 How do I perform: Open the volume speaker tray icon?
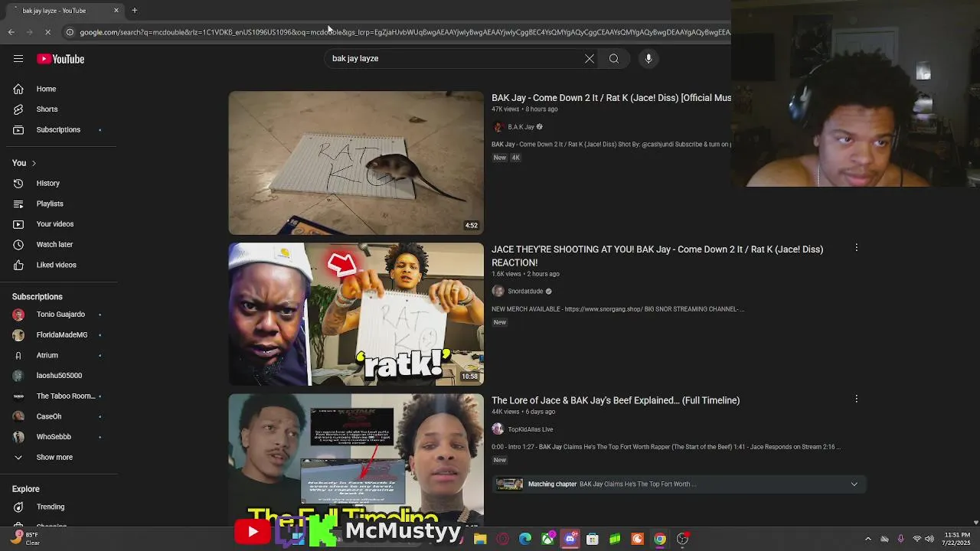(929, 539)
